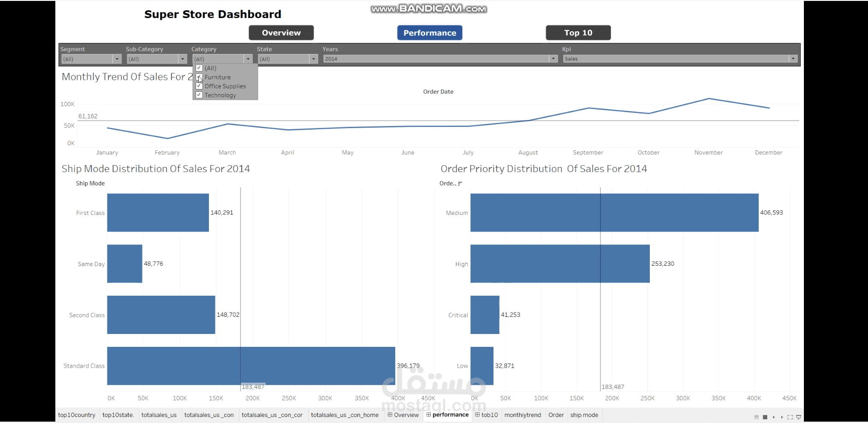This screenshot has height=423, width=868.
Task: Select the Second Class bar
Action: (x=161, y=315)
